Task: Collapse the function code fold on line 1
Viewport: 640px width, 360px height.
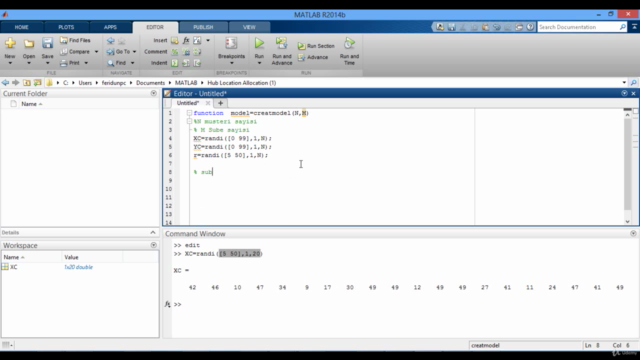Action: [189, 113]
